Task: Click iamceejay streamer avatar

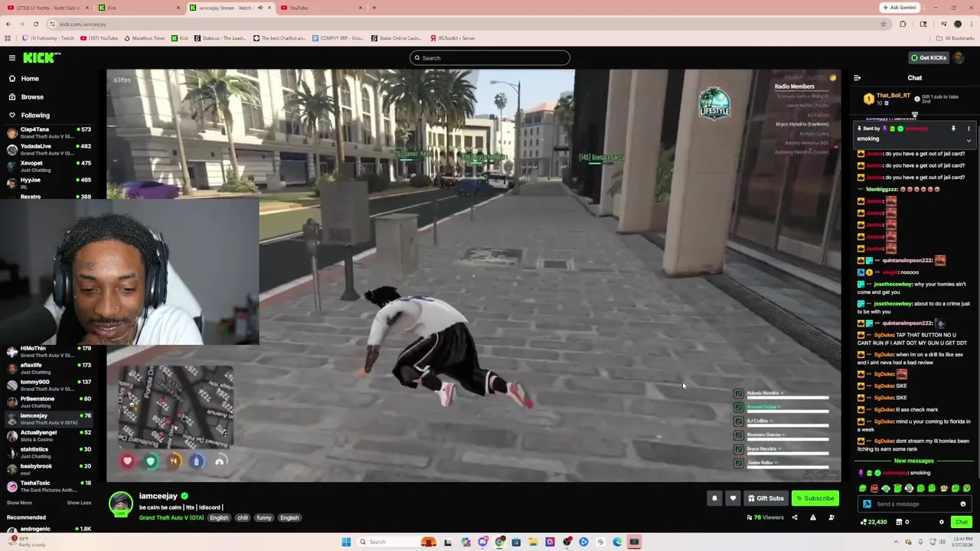Action: [x=120, y=504]
